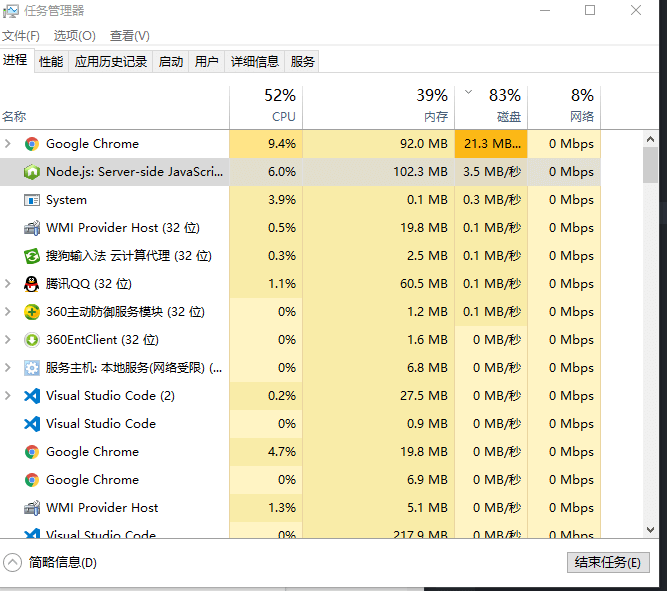Expand the 360EntClient process group
The height and width of the screenshot is (591, 667).
coord(8,340)
